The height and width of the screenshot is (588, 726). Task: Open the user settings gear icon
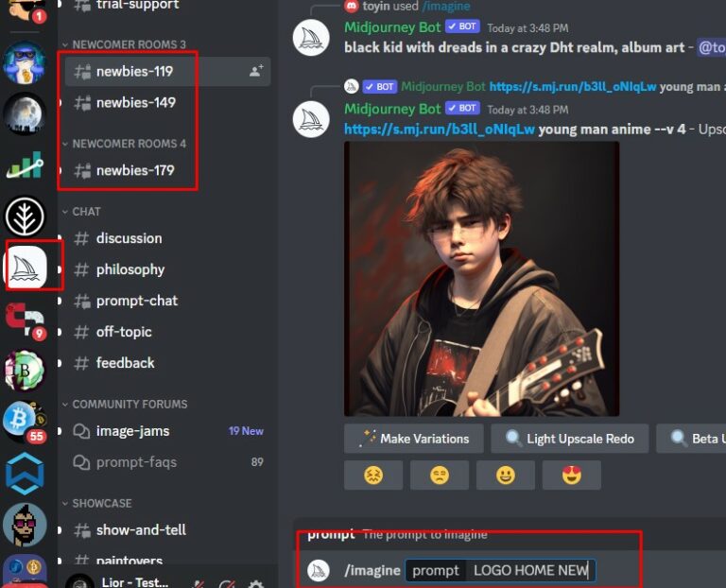coord(256,583)
